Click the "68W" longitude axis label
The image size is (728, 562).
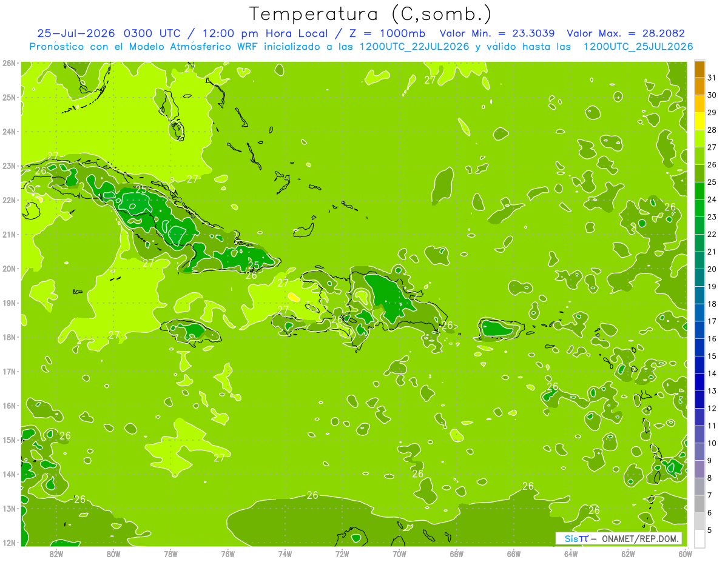457,554
